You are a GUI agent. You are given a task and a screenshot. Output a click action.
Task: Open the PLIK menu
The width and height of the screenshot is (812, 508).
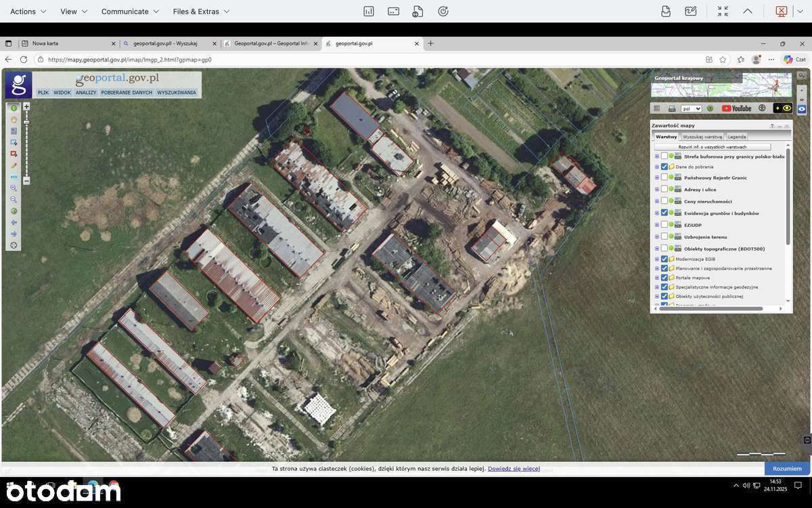coord(43,93)
